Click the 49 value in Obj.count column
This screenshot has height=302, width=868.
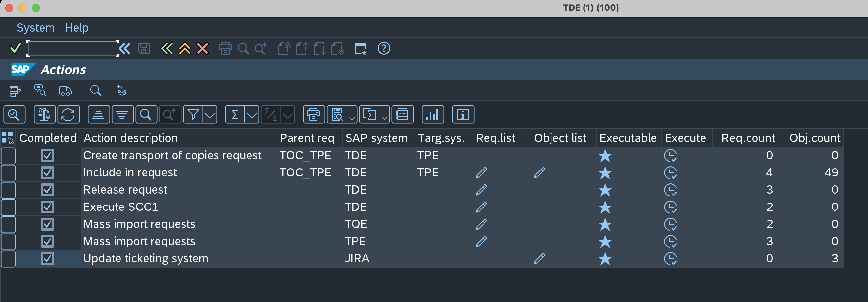click(831, 173)
